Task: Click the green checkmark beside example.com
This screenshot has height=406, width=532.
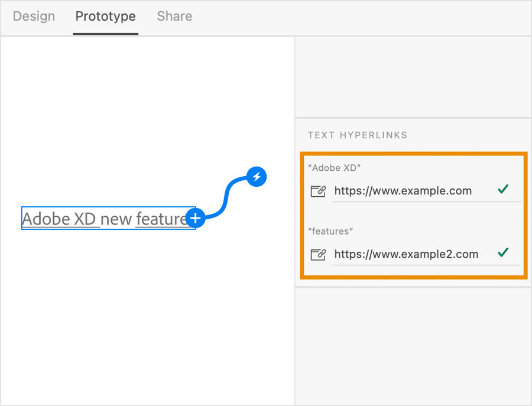Action: click(503, 189)
